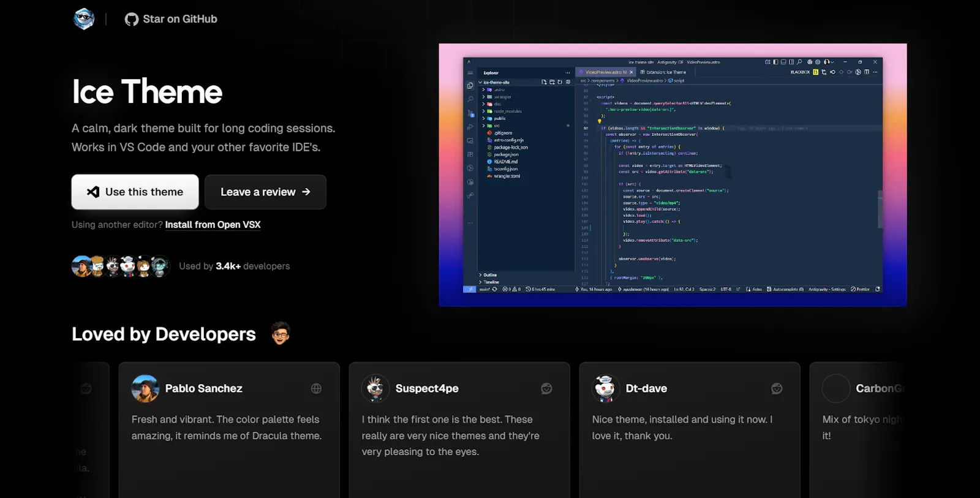Click the Use this theme button

point(135,192)
